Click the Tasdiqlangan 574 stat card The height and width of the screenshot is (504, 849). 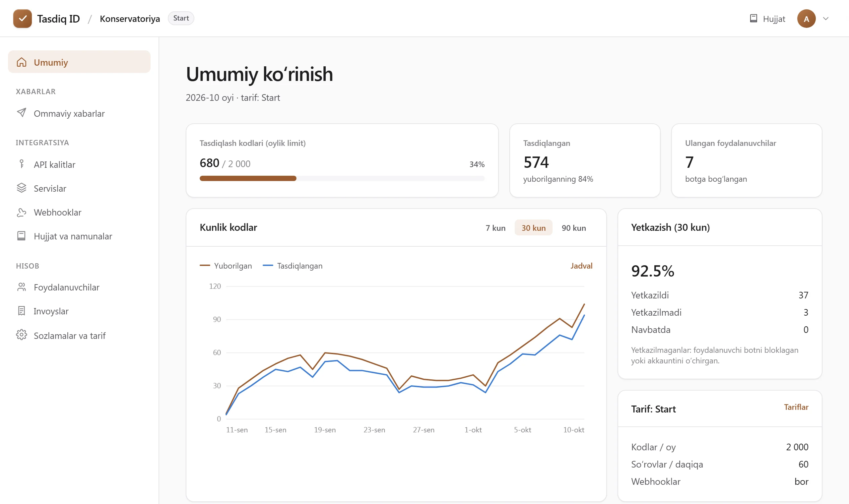[x=585, y=160]
